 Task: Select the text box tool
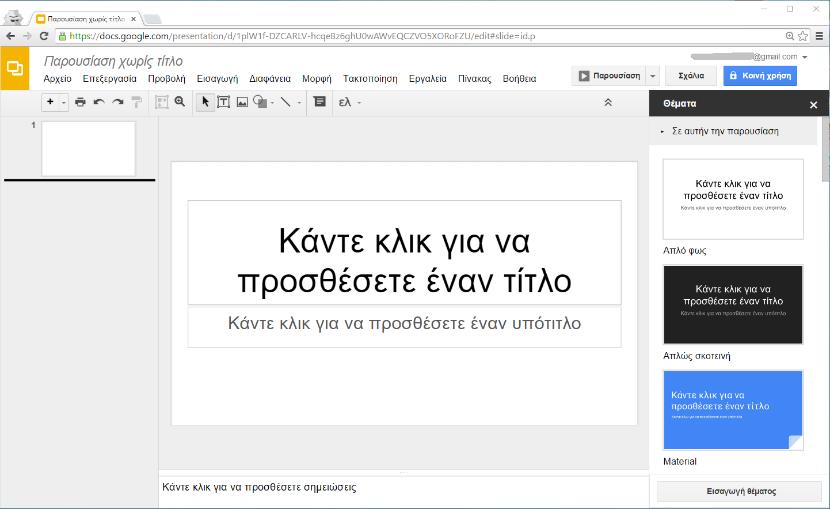pyautogui.click(x=223, y=102)
